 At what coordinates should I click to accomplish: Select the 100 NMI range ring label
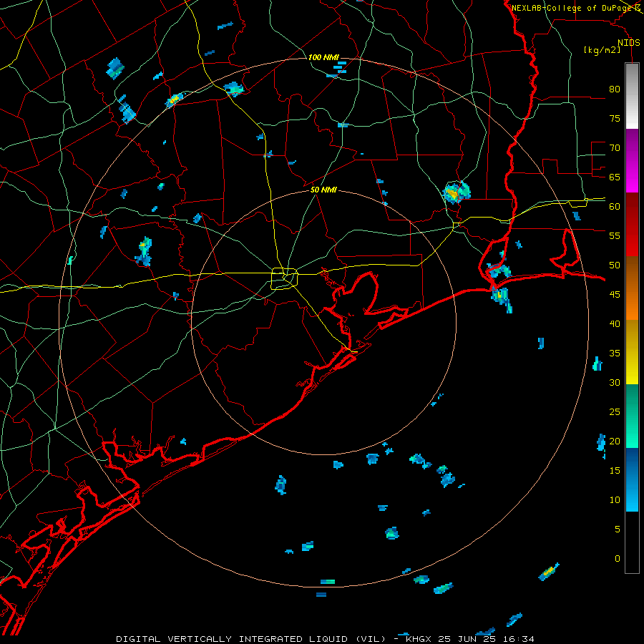pos(323,57)
